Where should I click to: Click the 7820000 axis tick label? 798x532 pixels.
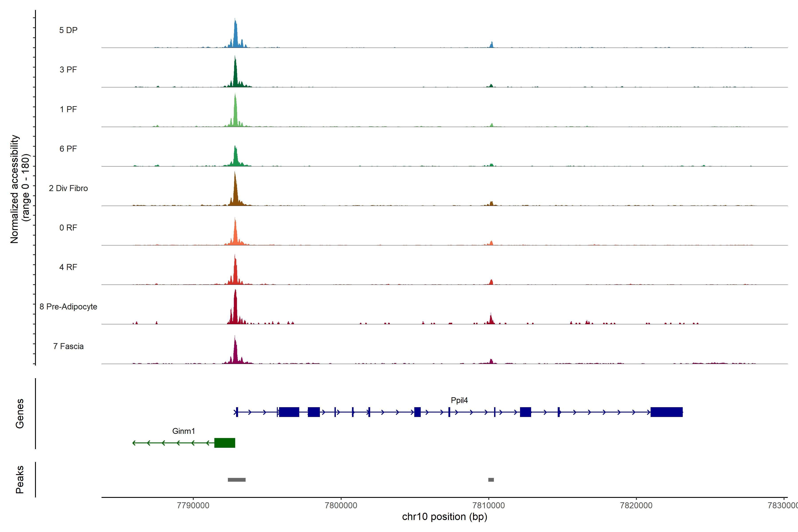click(636, 506)
